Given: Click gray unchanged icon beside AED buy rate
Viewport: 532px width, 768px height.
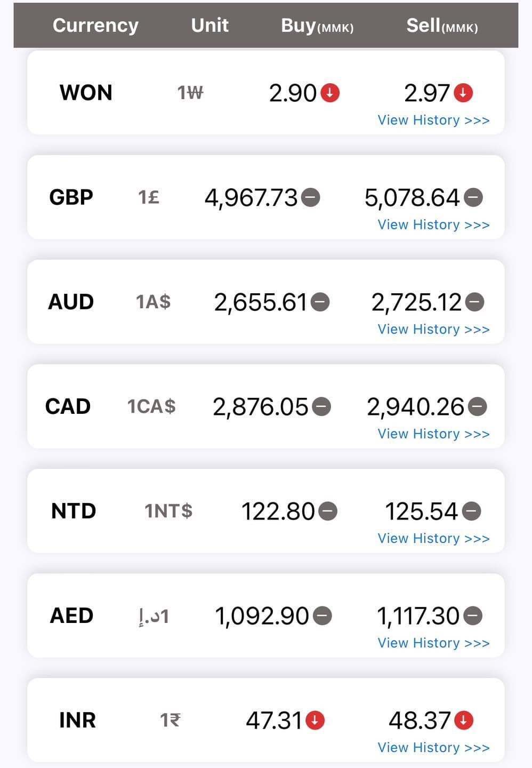Looking at the screenshot, I should [322, 616].
